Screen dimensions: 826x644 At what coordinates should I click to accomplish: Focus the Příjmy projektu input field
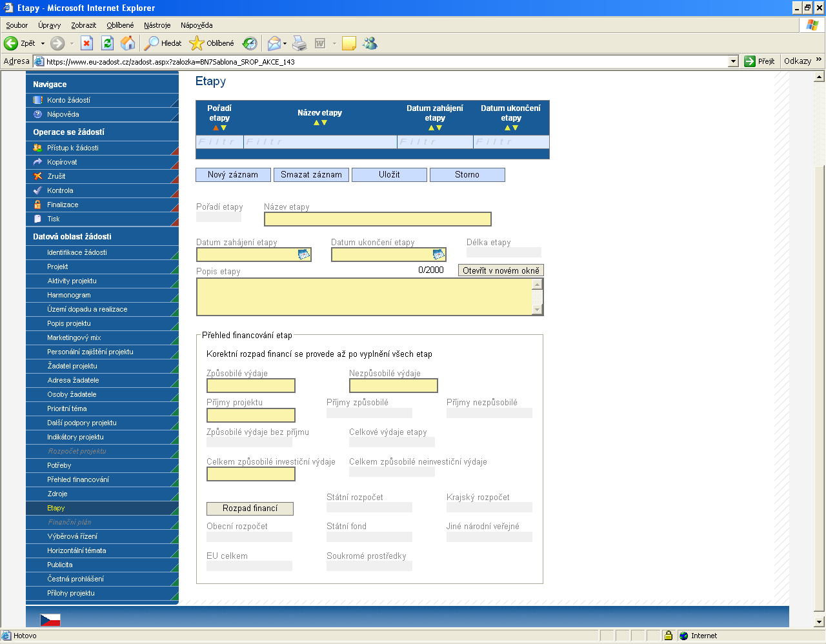251,415
